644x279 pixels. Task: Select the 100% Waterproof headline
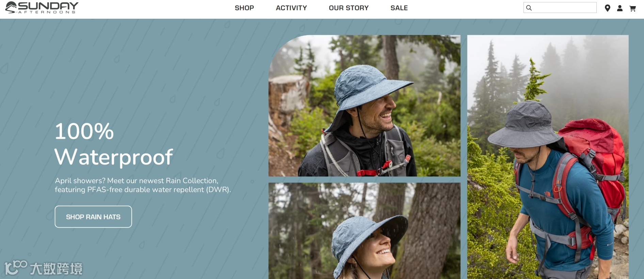114,144
